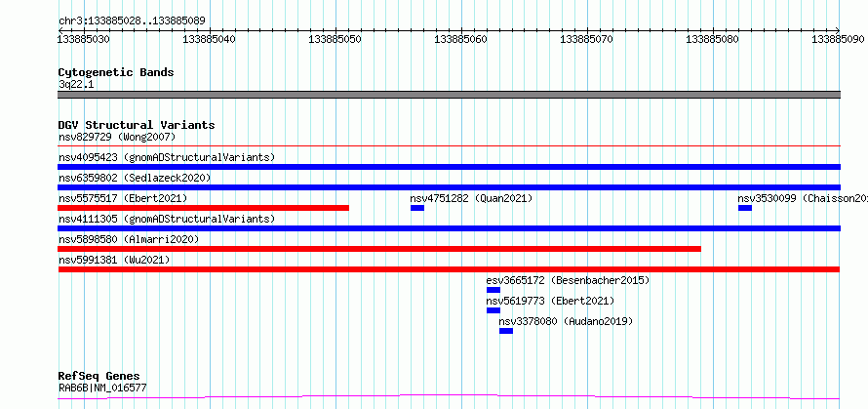This screenshot has width=868, height=409.
Task: Open nsv5619773 (Ebert2021) label
Action: [x=550, y=301]
